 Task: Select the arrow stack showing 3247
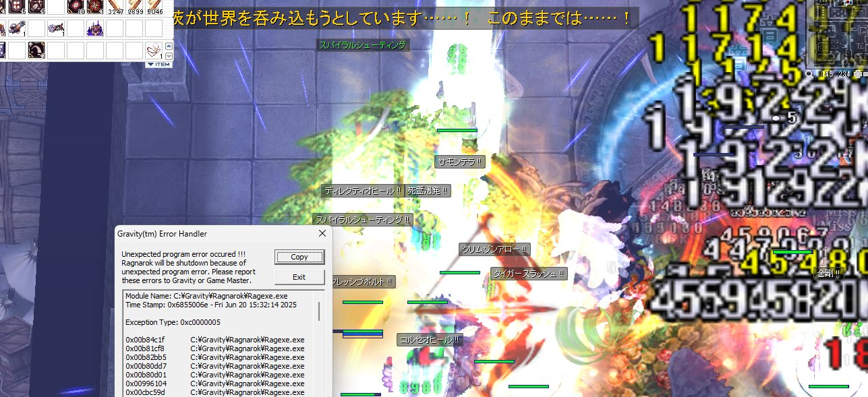pos(115,7)
